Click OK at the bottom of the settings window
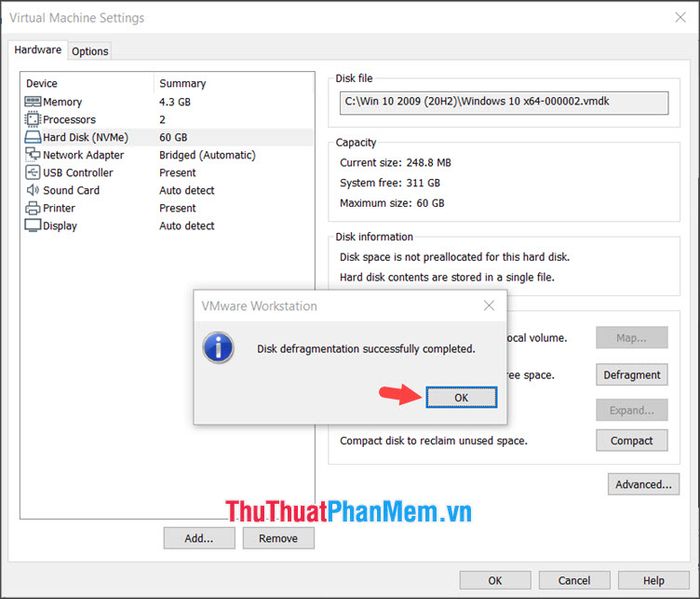The image size is (700, 599). [x=495, y=580]
